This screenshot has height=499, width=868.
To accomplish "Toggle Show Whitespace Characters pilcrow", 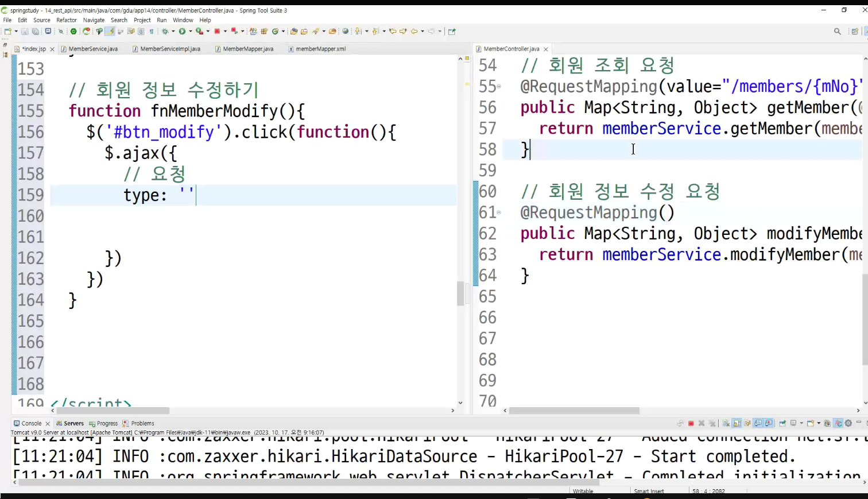I will pos(152,32).
